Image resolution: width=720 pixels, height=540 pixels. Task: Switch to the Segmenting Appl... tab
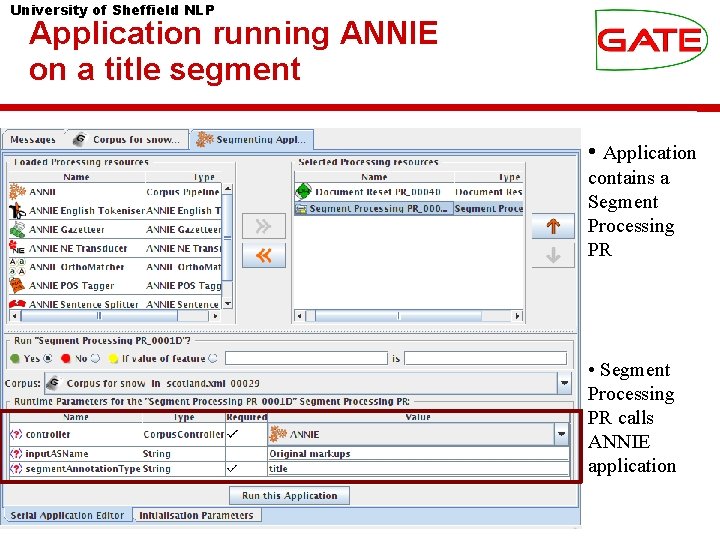click(x=252, y=140)
